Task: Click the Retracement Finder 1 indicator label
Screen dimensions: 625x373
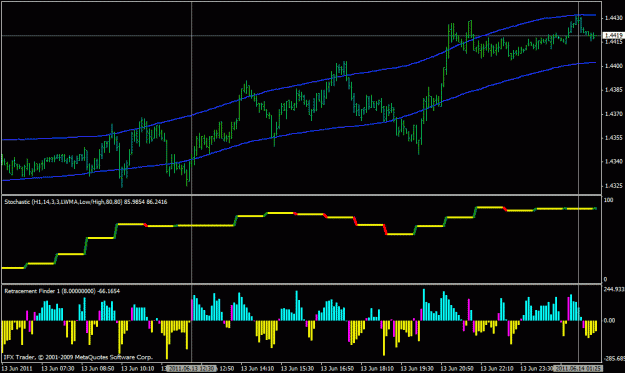Action: point(62,291)
